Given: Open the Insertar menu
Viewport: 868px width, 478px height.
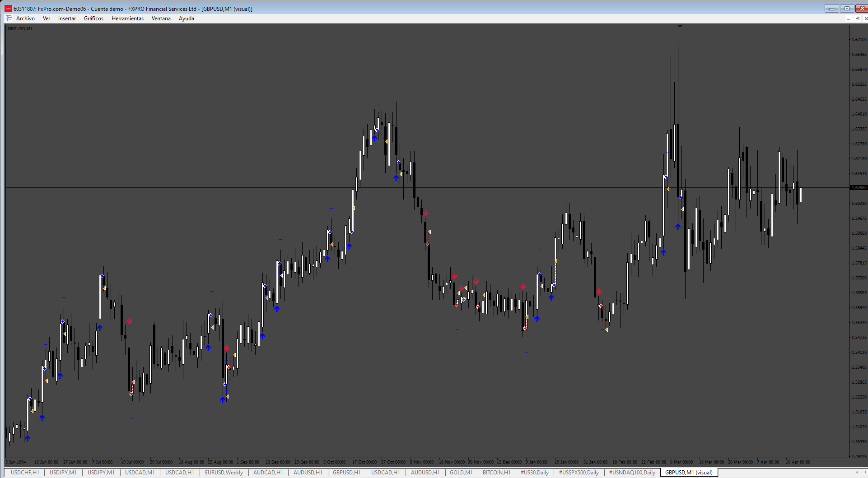Looking at the screenshot, I should click(x=67, y=19).
